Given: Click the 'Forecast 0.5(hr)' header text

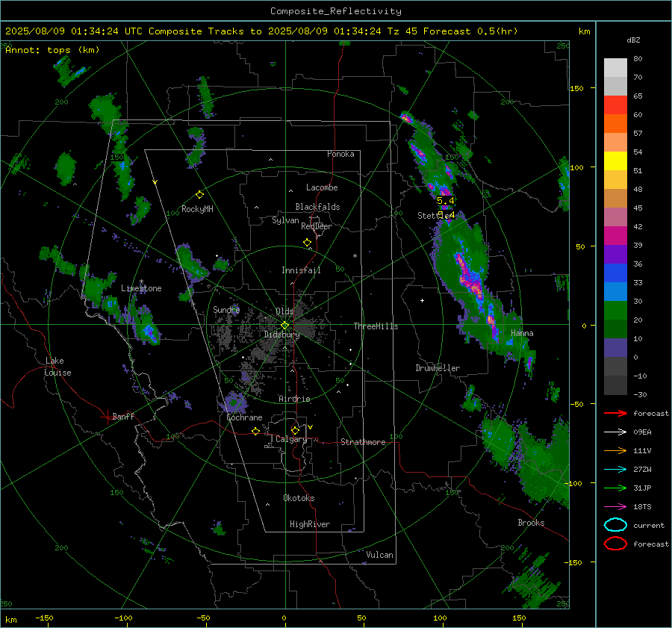Looking at the screenshot, I should (x=470, y=31).
